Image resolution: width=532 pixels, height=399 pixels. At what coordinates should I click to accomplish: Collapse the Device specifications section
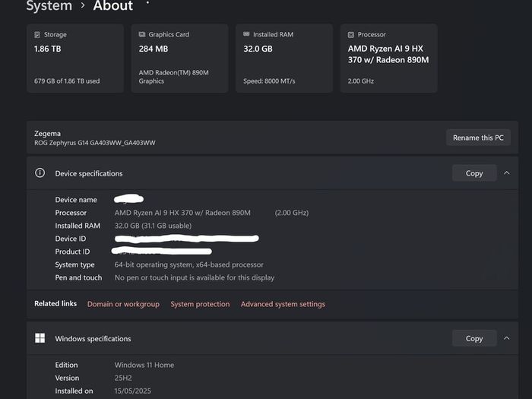point(507,173)
